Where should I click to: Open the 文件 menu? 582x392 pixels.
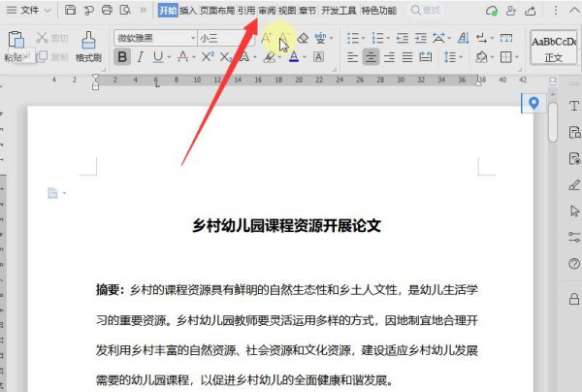point(28,10)
